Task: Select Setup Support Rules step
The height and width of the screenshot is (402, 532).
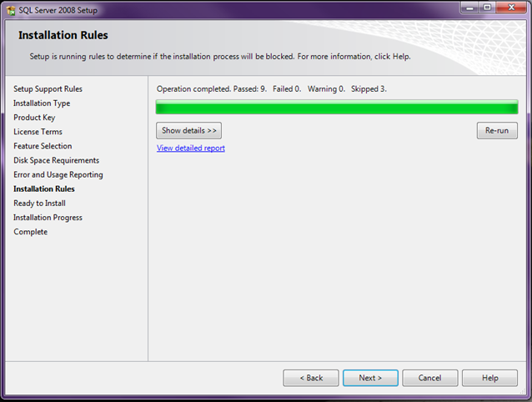Action: coord(48,89)
